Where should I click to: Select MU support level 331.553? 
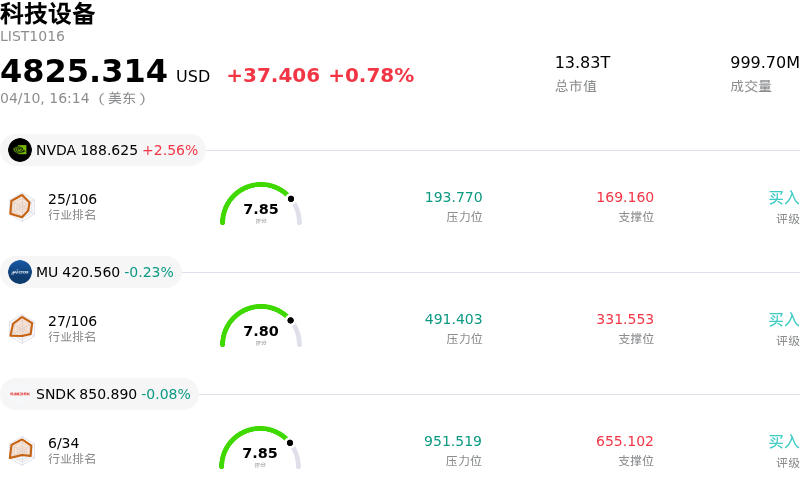coord(625,319)
